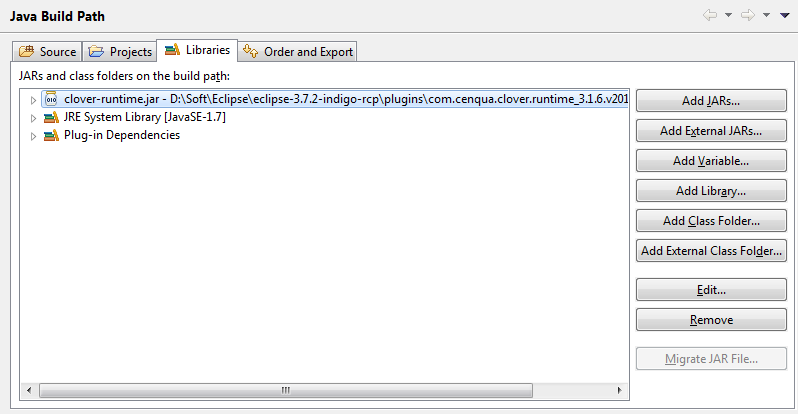
Task: Click the Add JARs... button
Action: [710, 101]
